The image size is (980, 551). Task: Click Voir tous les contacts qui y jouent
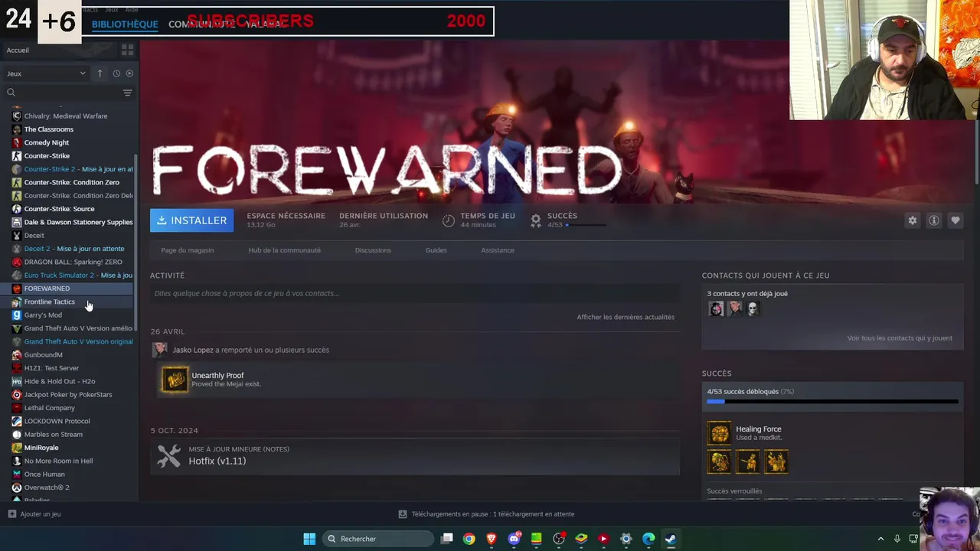[x=900, y=338]
